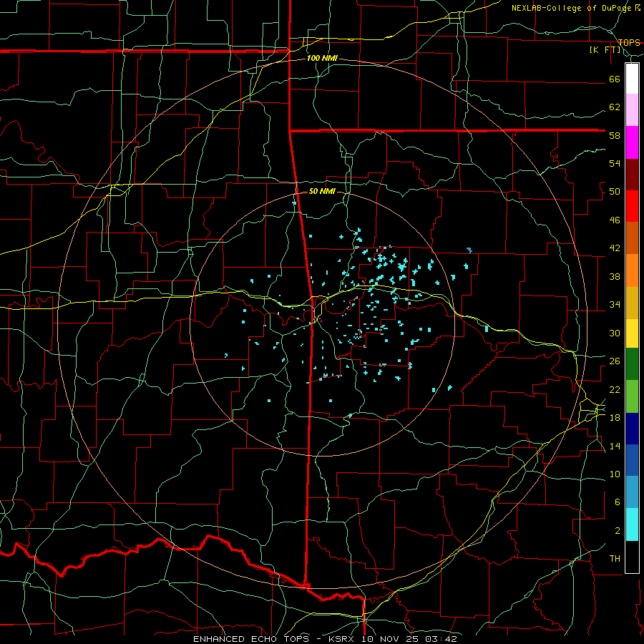Click the white color swatch above 66

tap(632, 79)
